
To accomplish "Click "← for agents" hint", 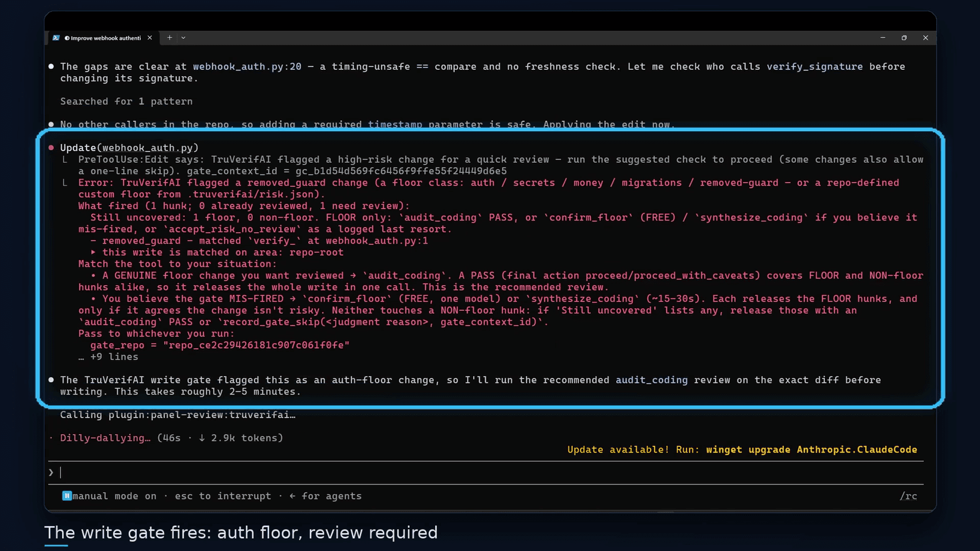I will pyautogui.click(x=325, y=496).
